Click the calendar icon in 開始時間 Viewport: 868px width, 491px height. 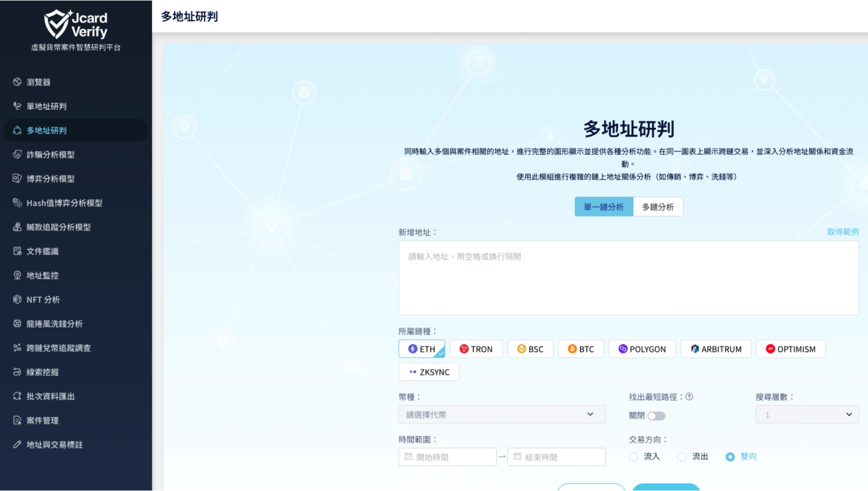click(x=409, y=456)
